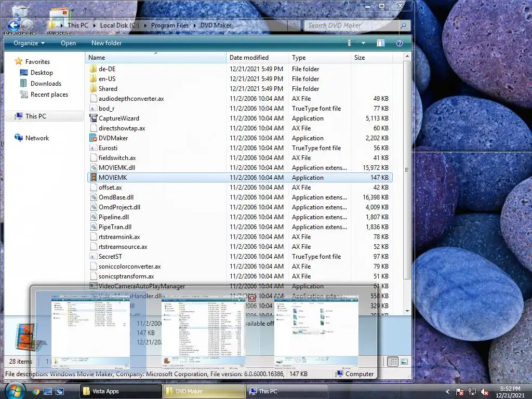
Task: Select Downloads in the Favorites list
Action: point(46,84)
